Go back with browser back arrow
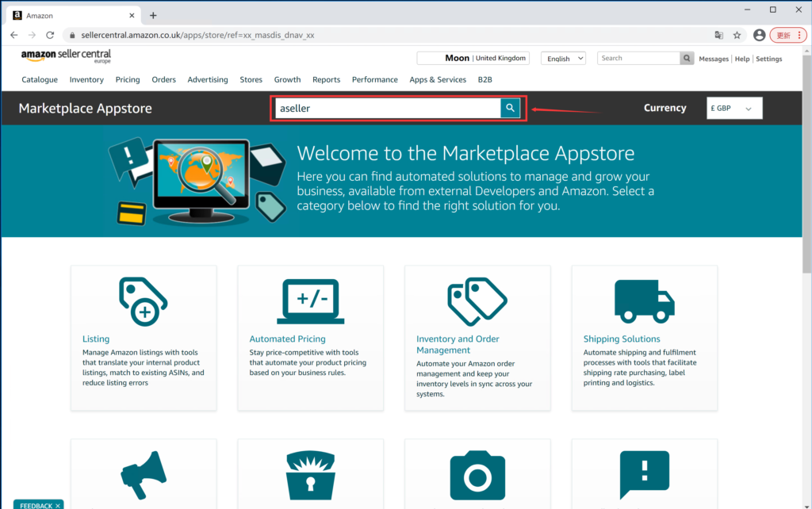812x509 pixels. (x=14, y=35)
